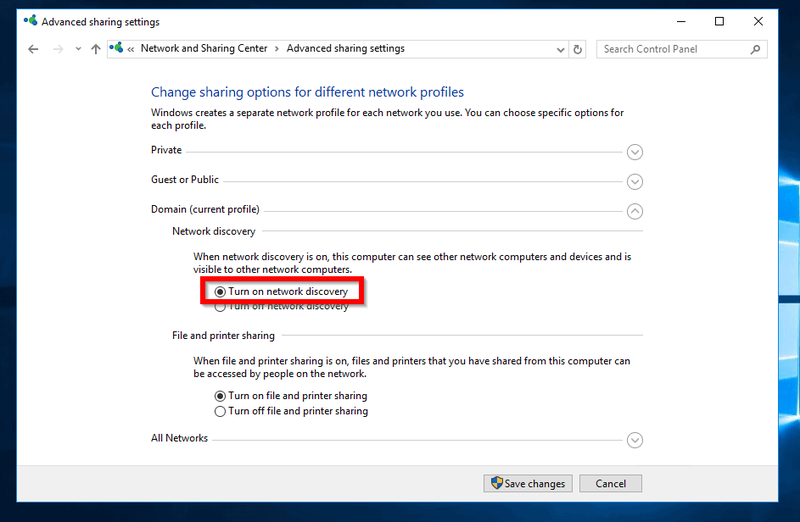
Task: Go up one level with the Up arrow
Action: coord(95,49)
